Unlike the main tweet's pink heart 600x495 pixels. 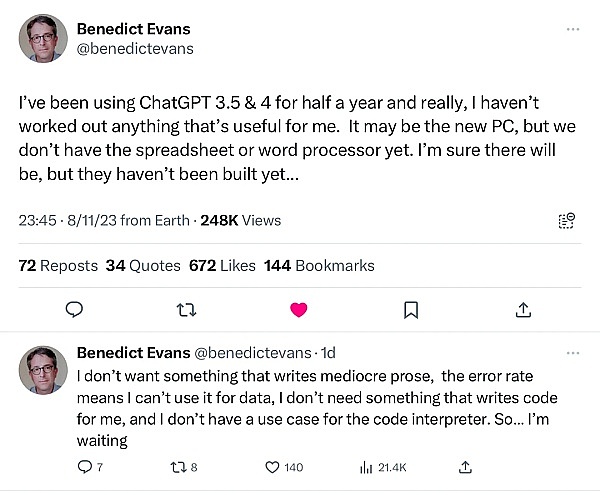pyautogui.click(x=298, y=309)
